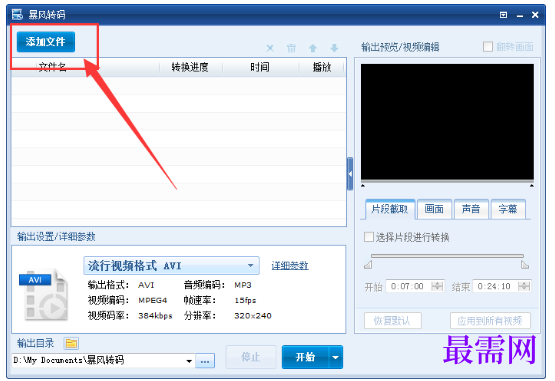555x381 pixels.
Task: Click the 结束 time field 0:24:10
Action: pos(496,286)
